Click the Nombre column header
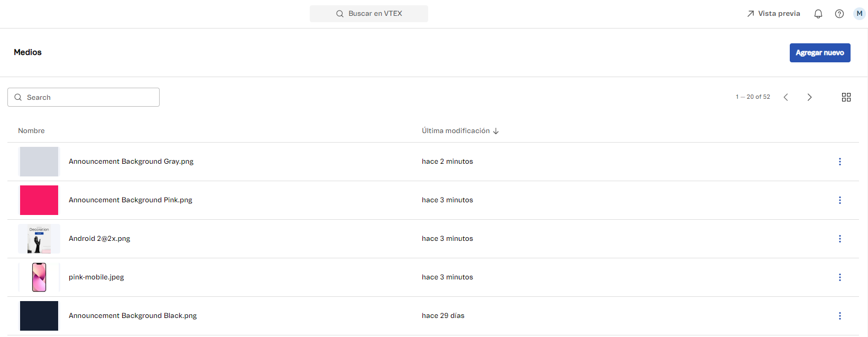The image size is (868, 337). coord(31,131)
